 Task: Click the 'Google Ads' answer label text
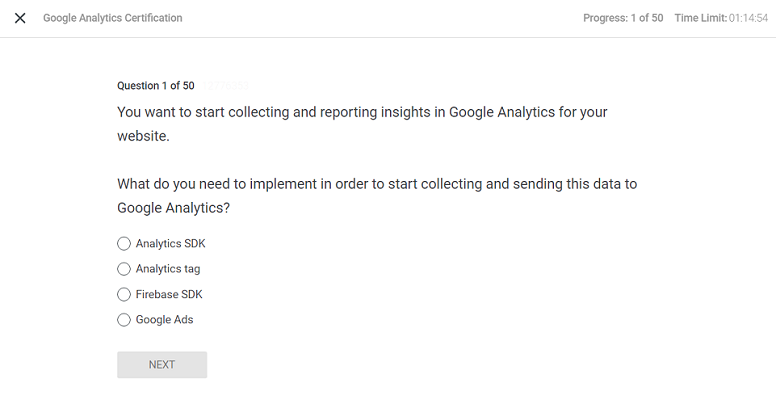pyautogui.click(x=164, y=320)
